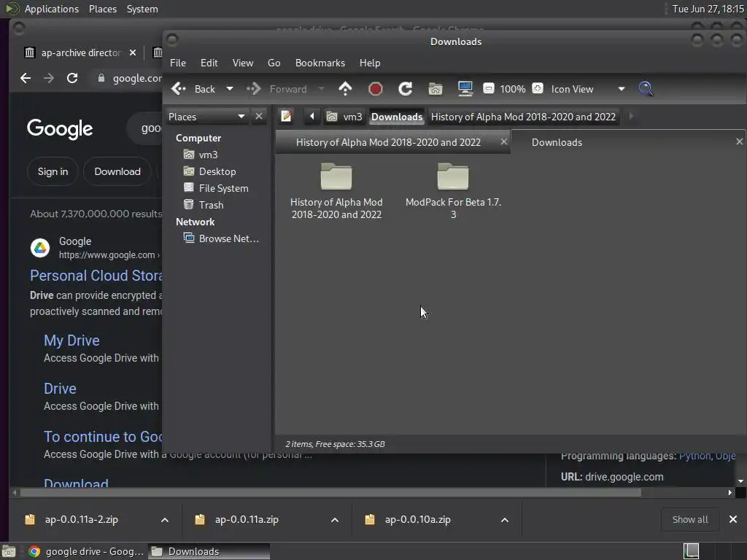Toggle the location text entry pencil icon

pyautogui.click(x=286, y=116)
